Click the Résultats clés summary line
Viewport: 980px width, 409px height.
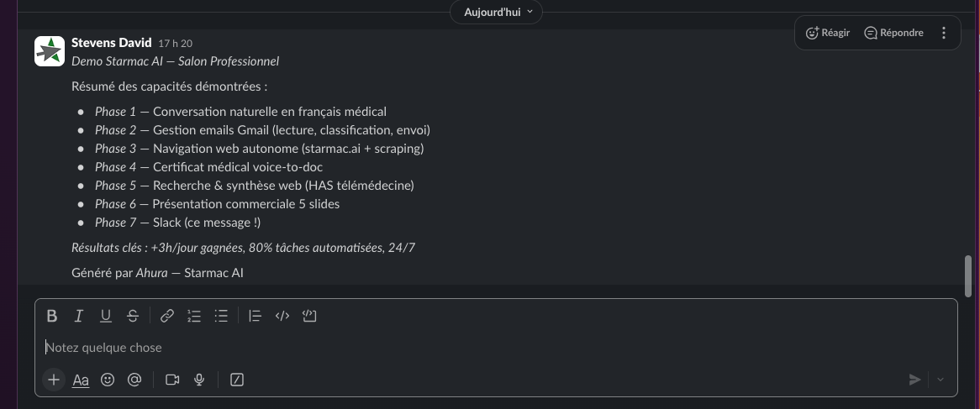coord(243,248)
